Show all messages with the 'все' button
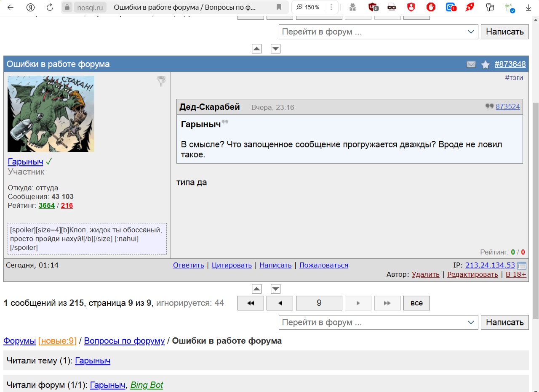 coord(416,303)
